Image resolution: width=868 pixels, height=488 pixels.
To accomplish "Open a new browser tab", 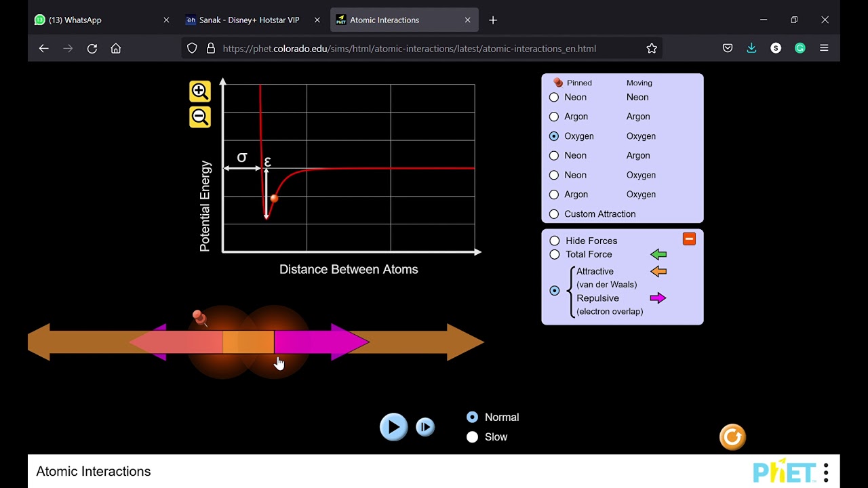I will coord(493,20).
